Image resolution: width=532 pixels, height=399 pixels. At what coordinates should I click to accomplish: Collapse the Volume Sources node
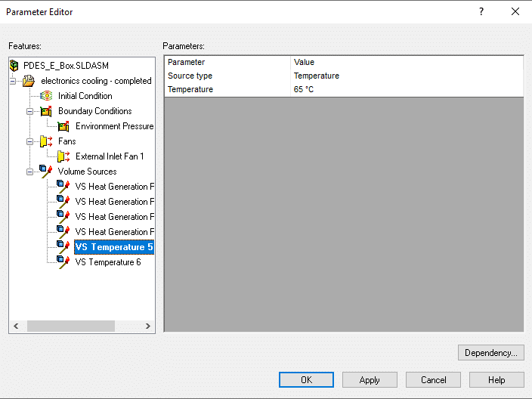[x=30, y=172]
